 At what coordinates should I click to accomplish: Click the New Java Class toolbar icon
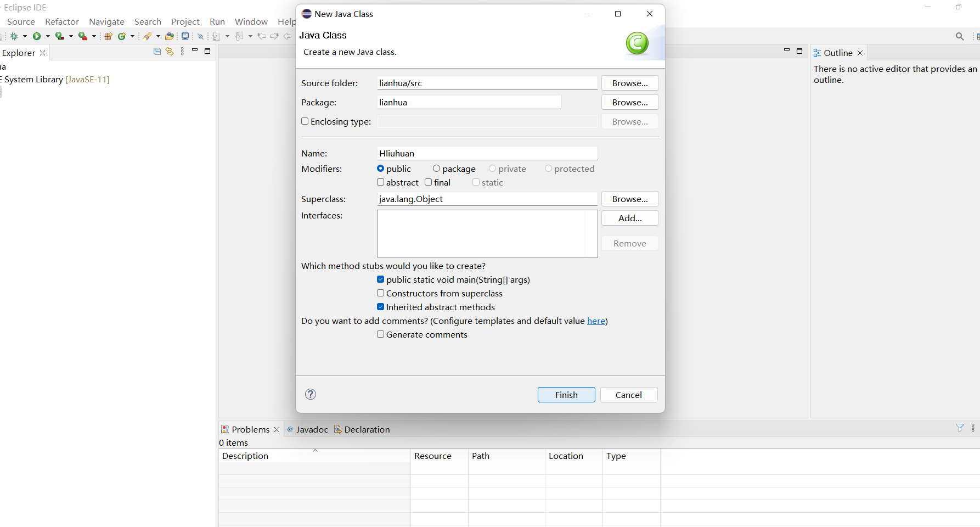click(x=122, y=36)
